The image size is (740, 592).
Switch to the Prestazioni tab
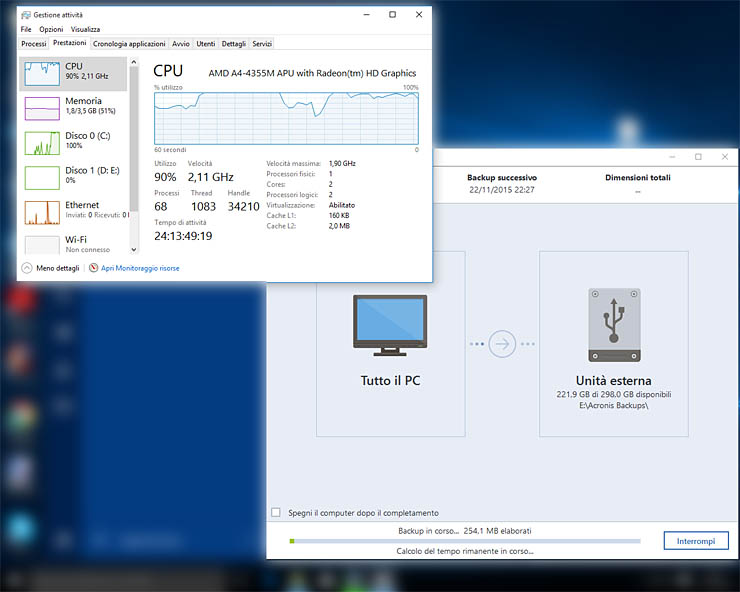click(x=69, y=43)
